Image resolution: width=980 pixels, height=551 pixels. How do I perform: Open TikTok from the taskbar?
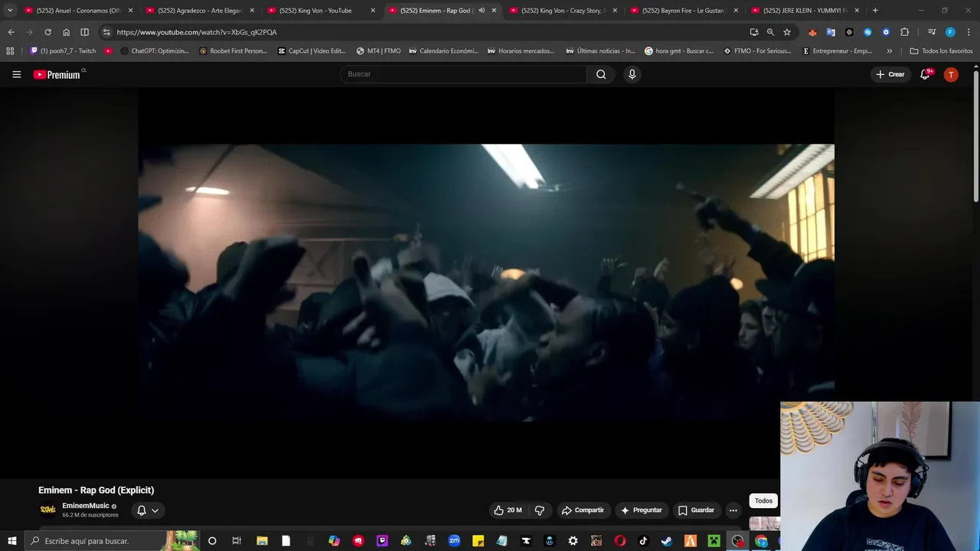(x=643, y=541)
